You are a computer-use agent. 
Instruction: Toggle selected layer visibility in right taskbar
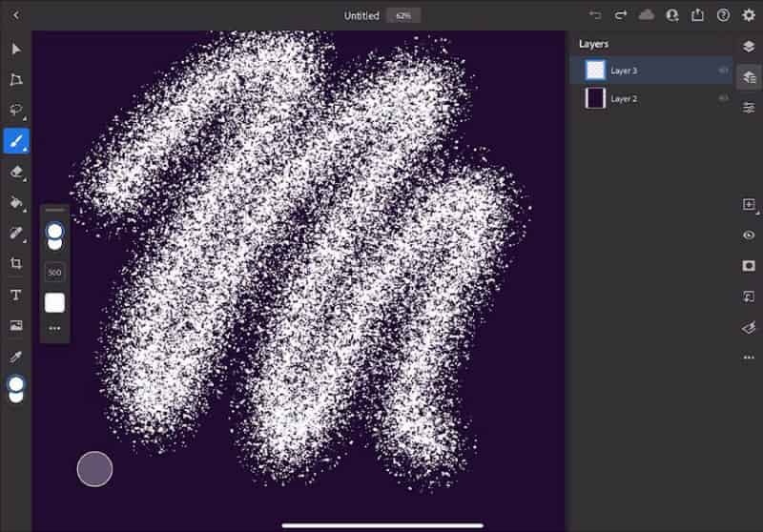(749, 235)
